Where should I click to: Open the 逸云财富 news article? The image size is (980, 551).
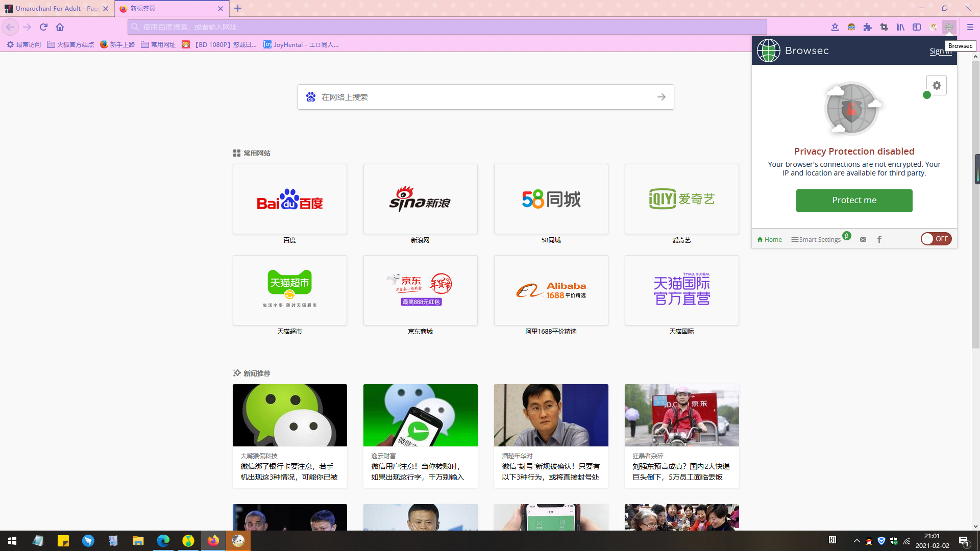click(421, 436)
